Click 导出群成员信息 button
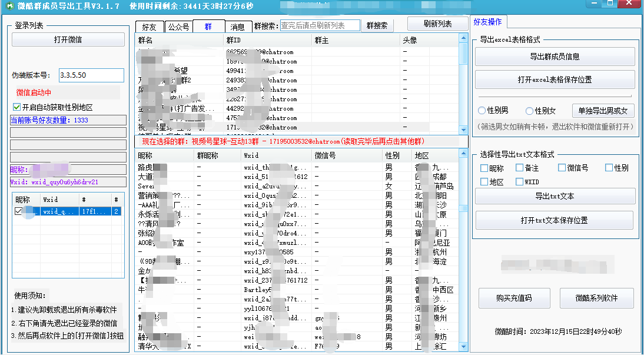This screenshot has height=355, width=644. pyautogui.click(x=555, y=57)
